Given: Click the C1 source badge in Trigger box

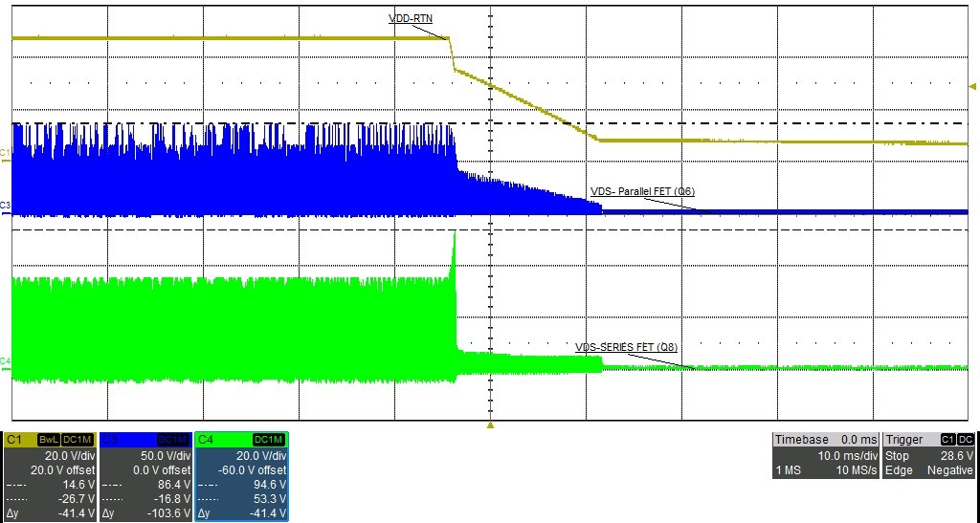Looking at the screenshot, I should point(947,440).
